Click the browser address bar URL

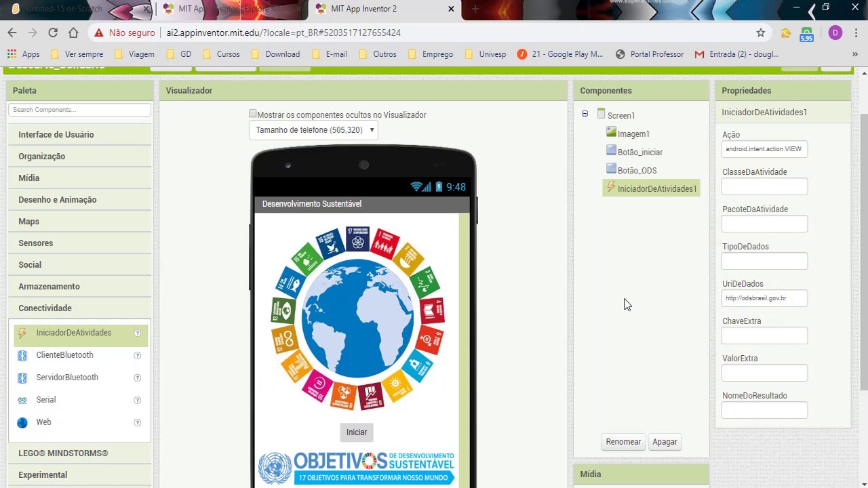[x=283, y=33]
